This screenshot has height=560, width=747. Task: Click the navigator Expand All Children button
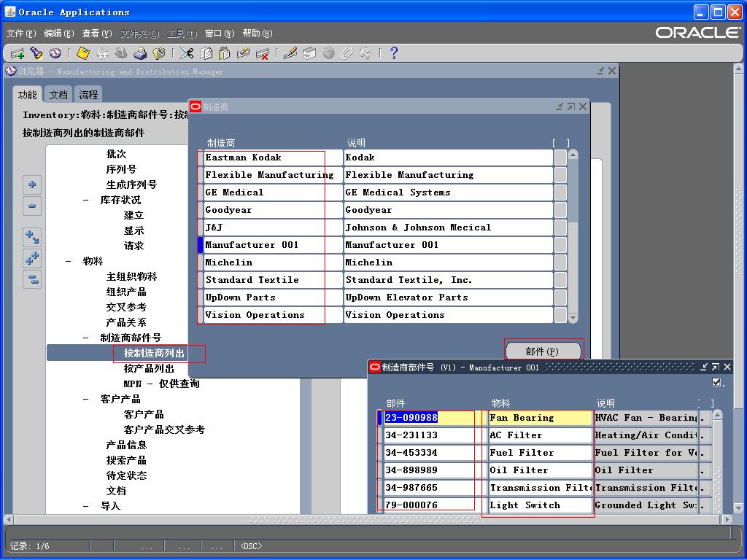click(x=32, y=237)
